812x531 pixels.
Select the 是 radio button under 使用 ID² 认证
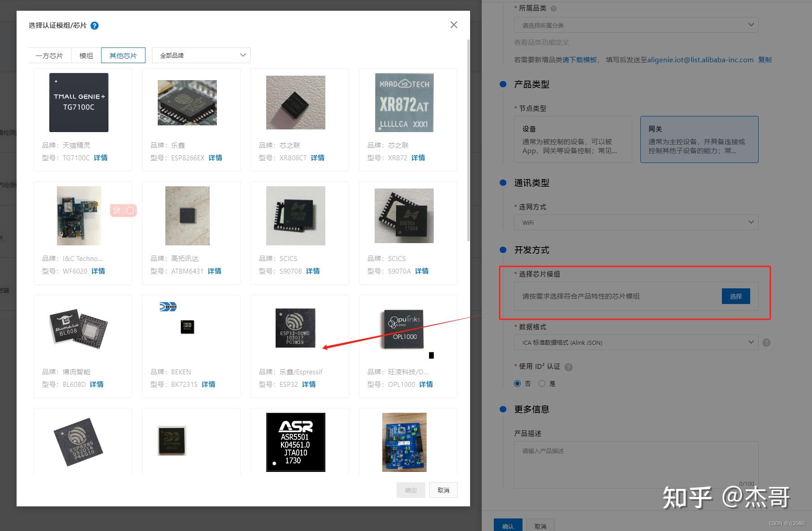(x=542, y=383)
